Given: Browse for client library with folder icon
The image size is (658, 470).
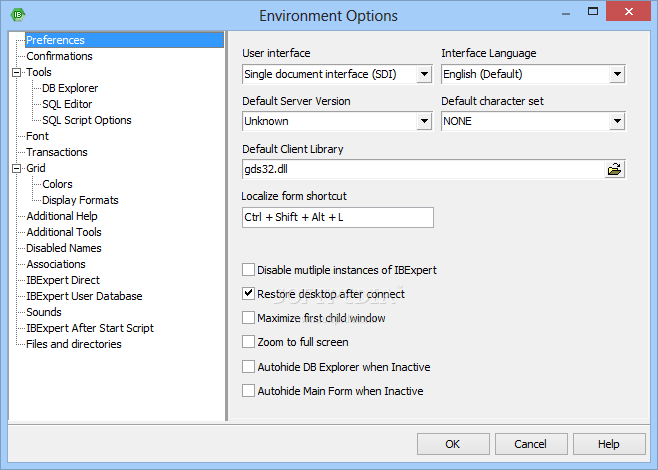Looking at the screenshot, I should 614,170.
